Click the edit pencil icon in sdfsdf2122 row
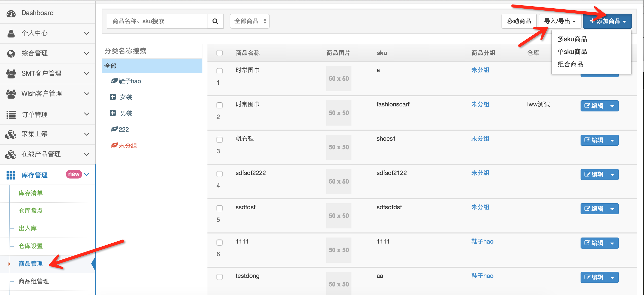Image resolution: width=644 pixels, height=295 pixels. (587, 174)
